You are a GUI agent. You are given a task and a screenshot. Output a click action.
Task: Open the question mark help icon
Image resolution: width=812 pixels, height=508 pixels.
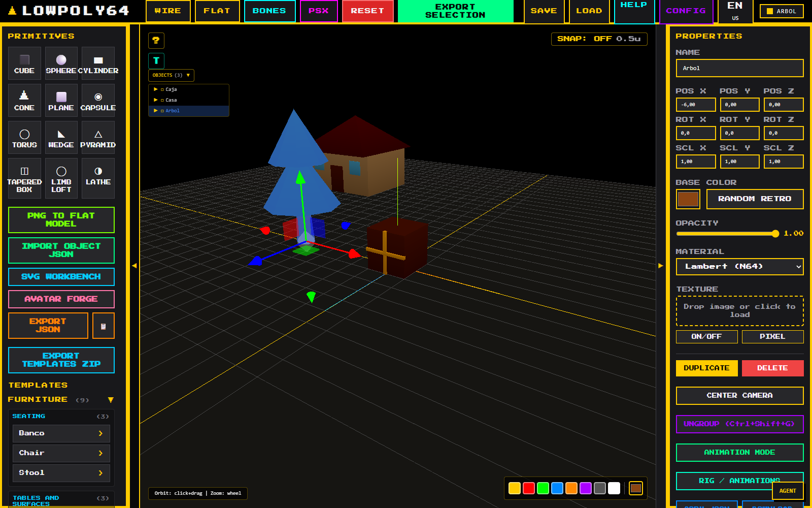pyautogui.click(x=156, y=40)
